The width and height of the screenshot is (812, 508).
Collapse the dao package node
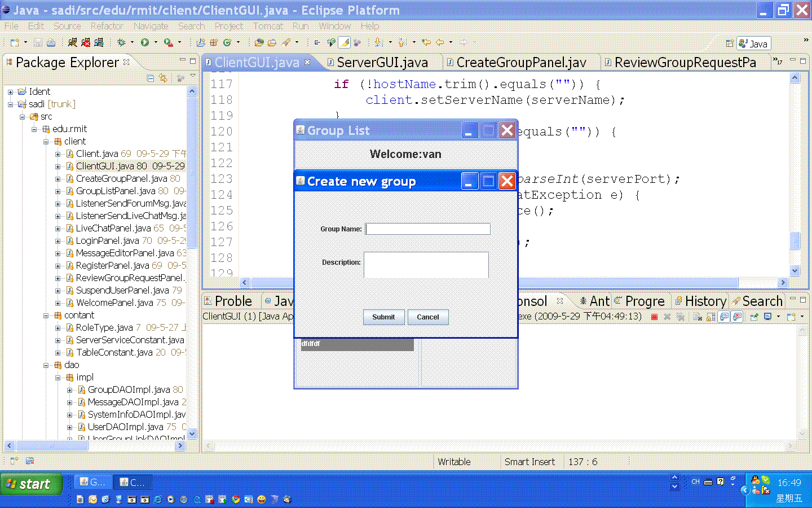point(46,365)
